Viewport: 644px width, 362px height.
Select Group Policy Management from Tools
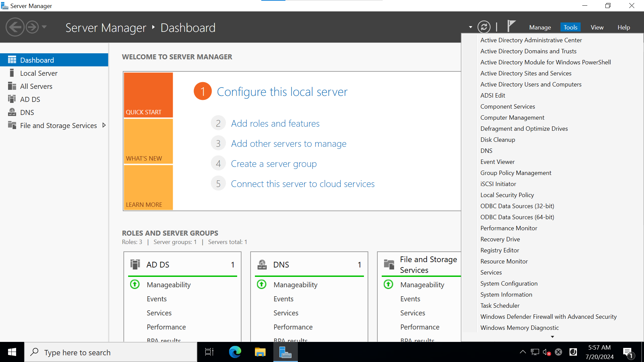click(x=516, y=173)
